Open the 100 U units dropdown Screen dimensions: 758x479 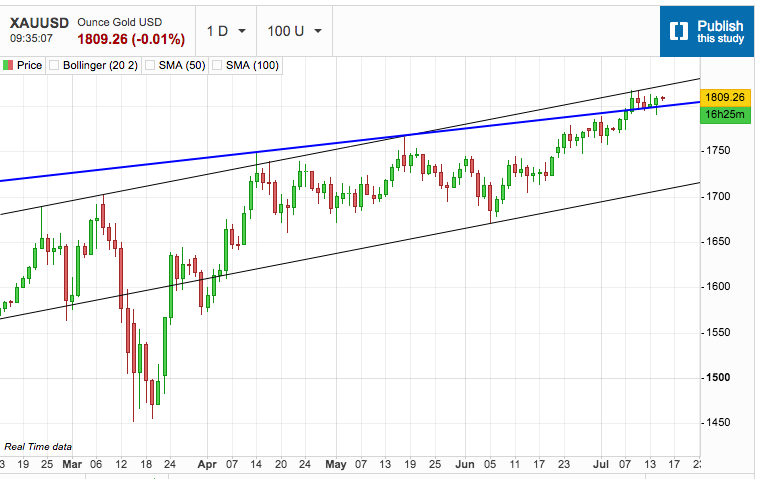[x=294, y=31]
